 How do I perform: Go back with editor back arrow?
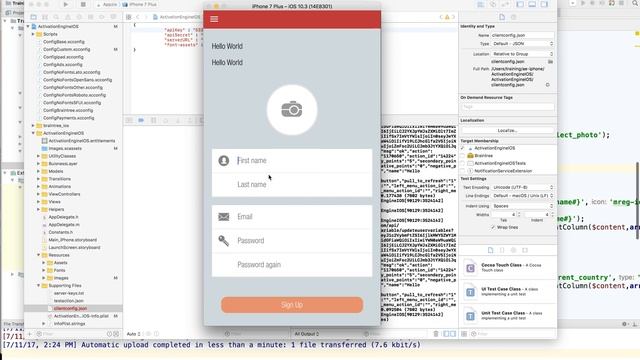click(x=138, y=17)
